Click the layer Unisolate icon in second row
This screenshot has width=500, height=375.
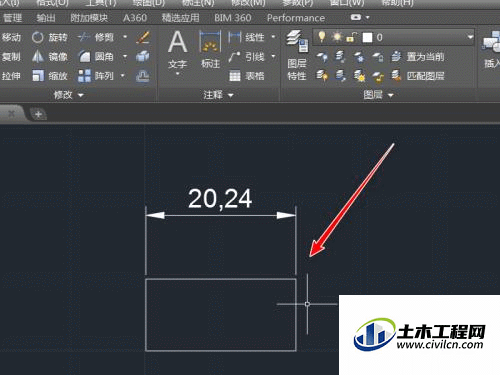pos(340,76)
